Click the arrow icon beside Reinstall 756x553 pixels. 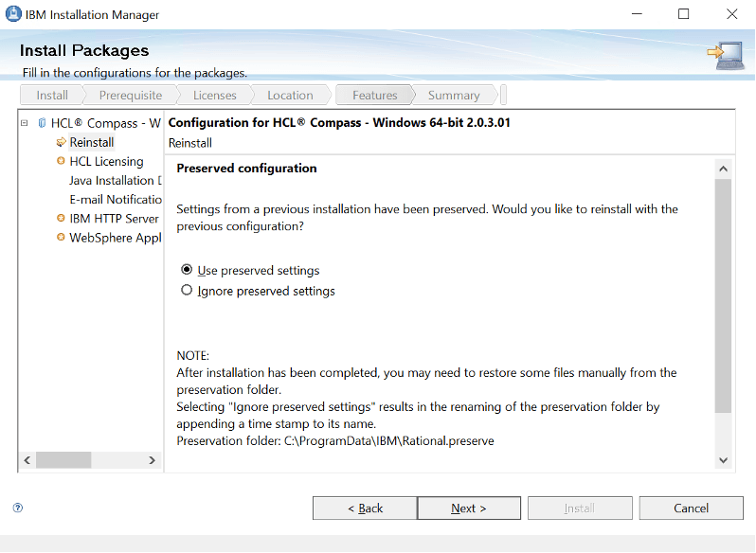61,142
